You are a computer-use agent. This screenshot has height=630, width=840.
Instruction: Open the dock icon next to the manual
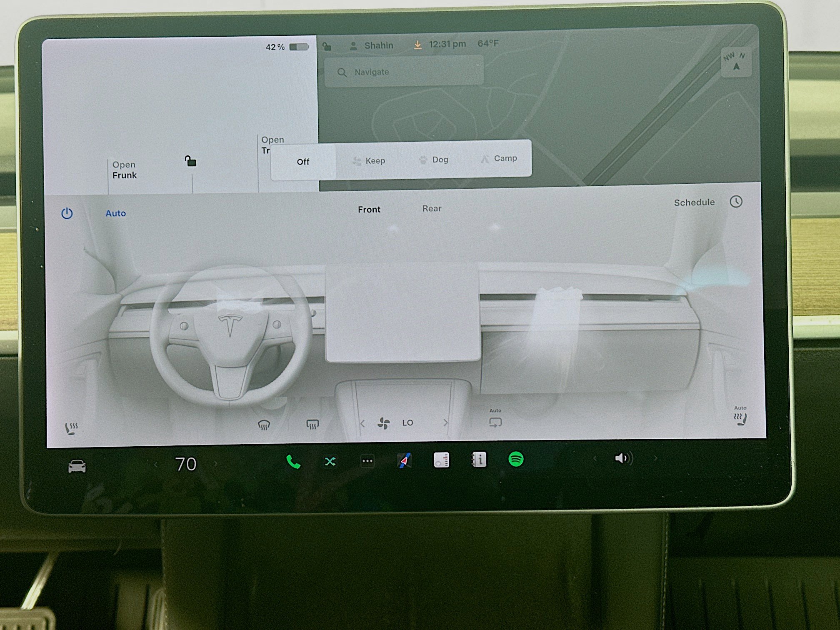[x=441, y=460]
